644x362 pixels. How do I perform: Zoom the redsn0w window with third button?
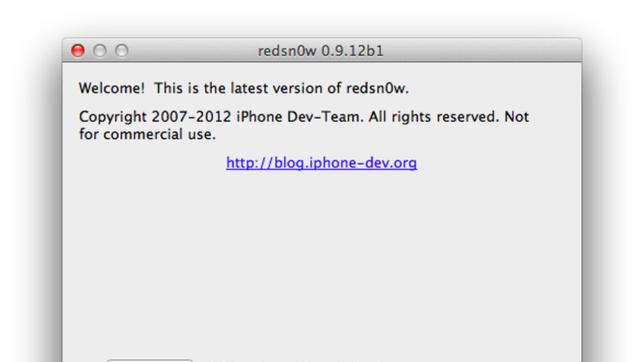pos(122,51)
